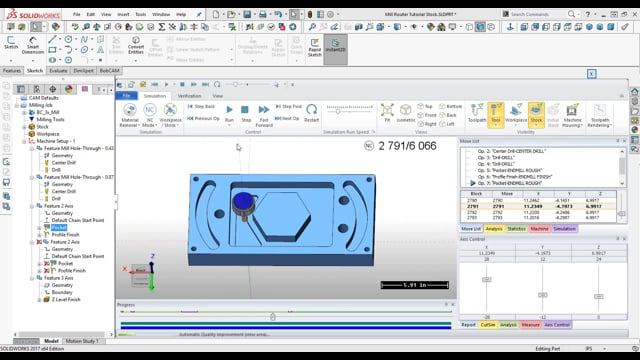Expand the BC_3x_Mill machine node
640x360 pixels.
click(24, 112)
